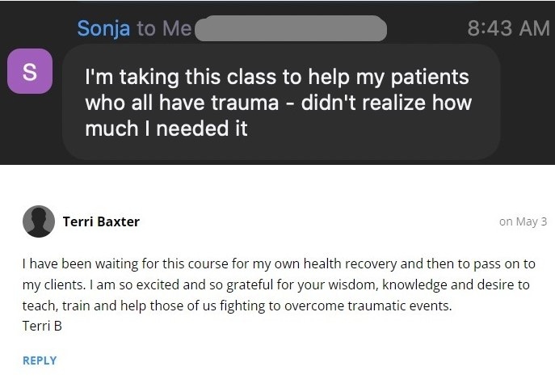Click the 8:43 AM message timestamp
The image size is (555, 392).
[508, 28]
